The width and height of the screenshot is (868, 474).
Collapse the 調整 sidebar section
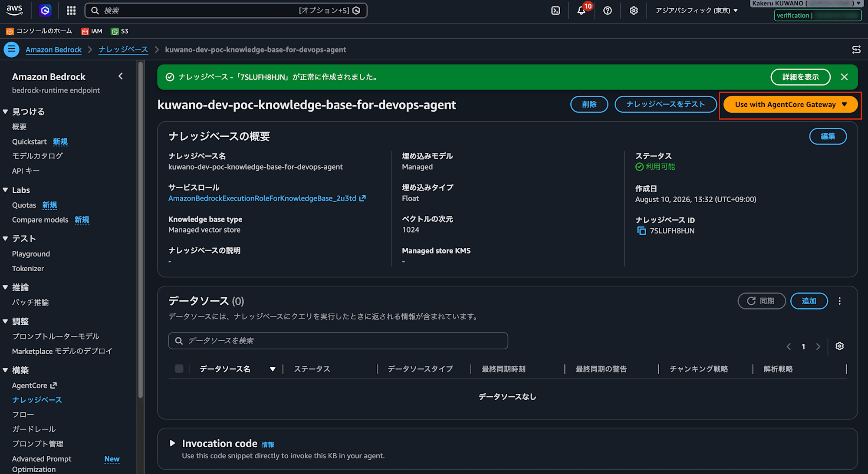point(5,322)
